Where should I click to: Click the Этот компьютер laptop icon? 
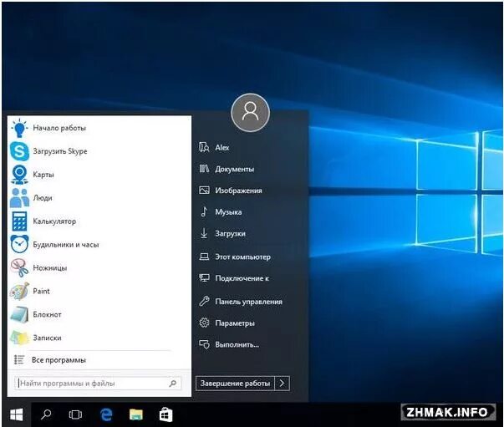[204, 257]
